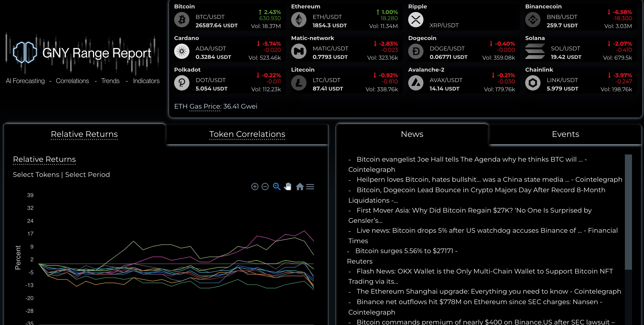Reset chart zoom with home icon
The width and height of the screenshot is (644, 325).
pyautogui.click(x=300, y=187)
